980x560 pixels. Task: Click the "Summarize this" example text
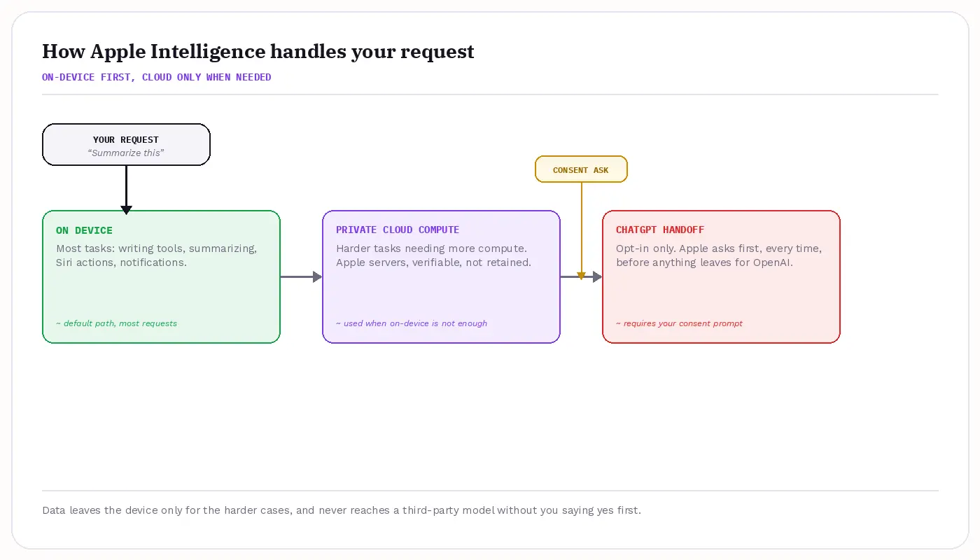pos(126,153)
